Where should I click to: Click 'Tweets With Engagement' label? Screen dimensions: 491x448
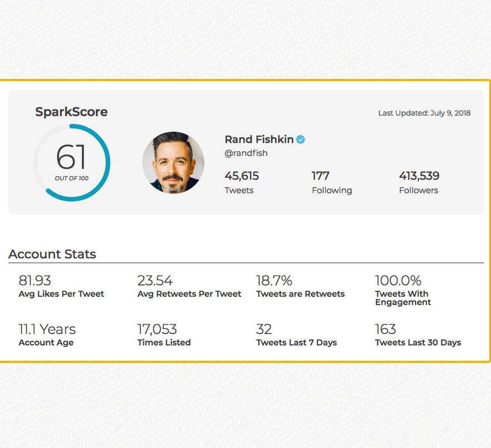403,298
